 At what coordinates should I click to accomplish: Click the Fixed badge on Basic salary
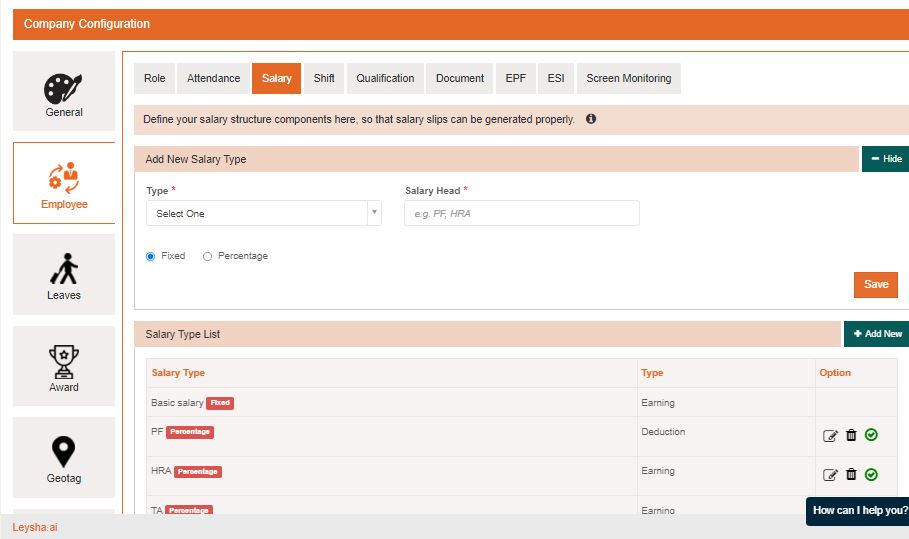tap(220, 403)
